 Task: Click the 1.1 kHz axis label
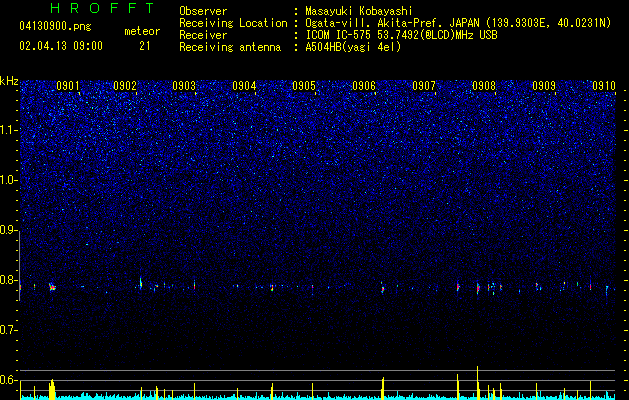click(x=8, y=130)
